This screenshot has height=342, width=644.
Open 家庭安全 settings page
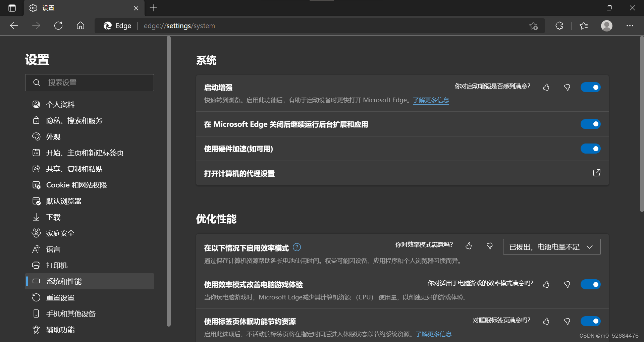90,233
